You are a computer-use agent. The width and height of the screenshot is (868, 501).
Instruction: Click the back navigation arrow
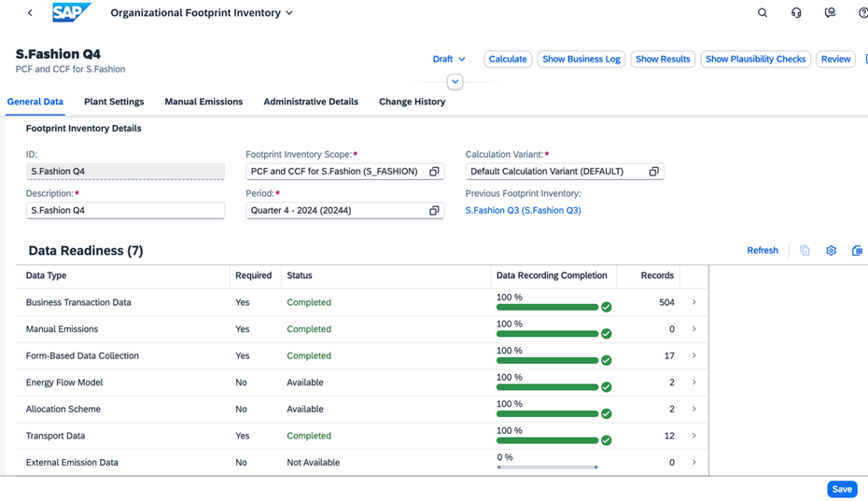click(30, 13)
